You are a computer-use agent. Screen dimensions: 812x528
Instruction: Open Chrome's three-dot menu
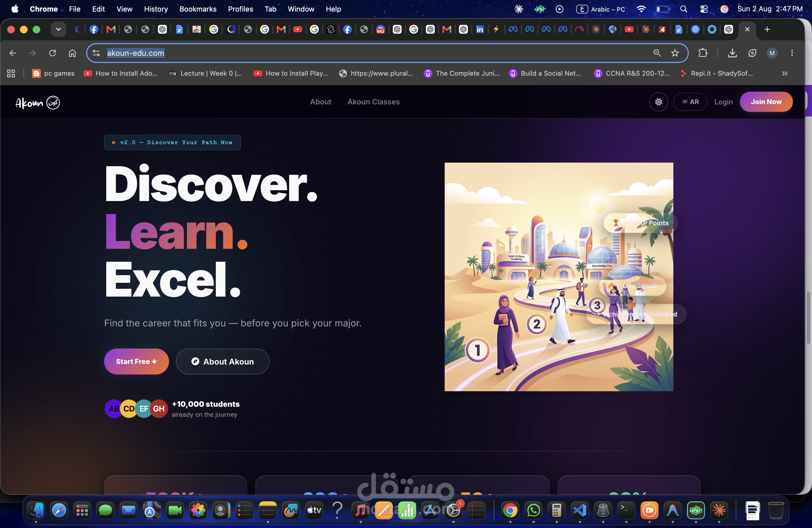(792, 53)
